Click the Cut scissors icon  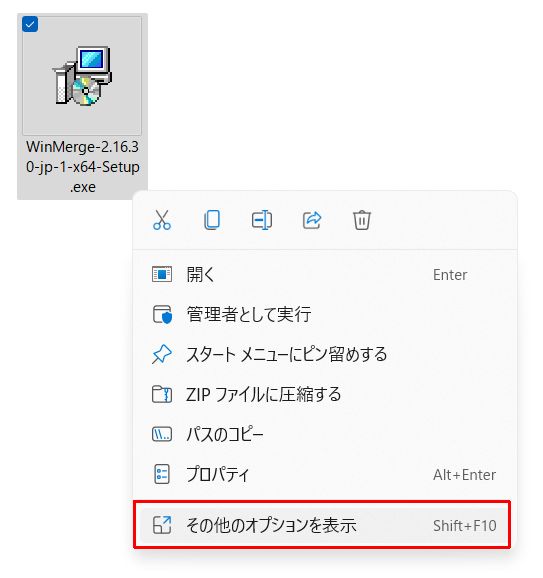[x=162, y=220]
